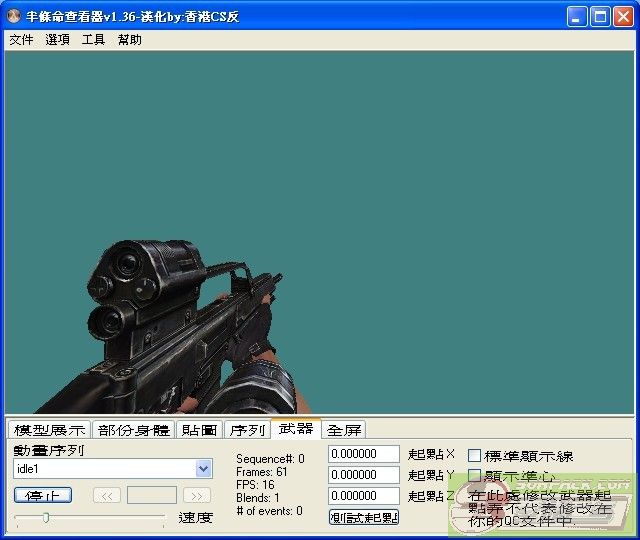Image resolution: width=640 pixels, height=540 pixels.
Task: Open the 幫助 menu
Action: [130, 40]
